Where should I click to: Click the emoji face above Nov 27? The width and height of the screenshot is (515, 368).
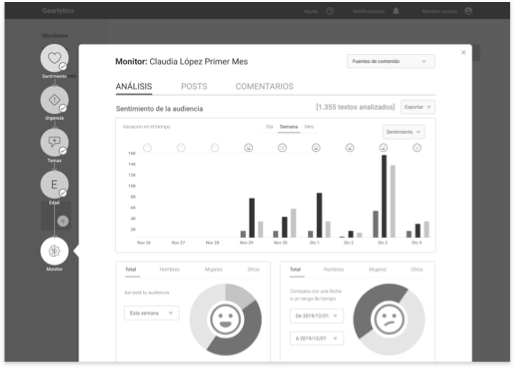pyautogui.click(x=181, y=148)
